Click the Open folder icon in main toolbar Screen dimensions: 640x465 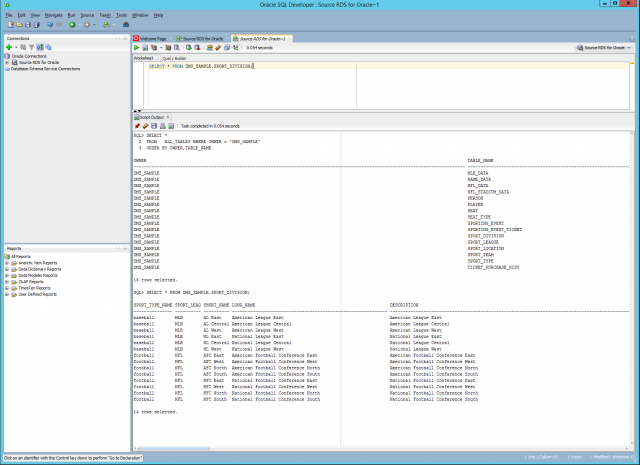(19, 25)
